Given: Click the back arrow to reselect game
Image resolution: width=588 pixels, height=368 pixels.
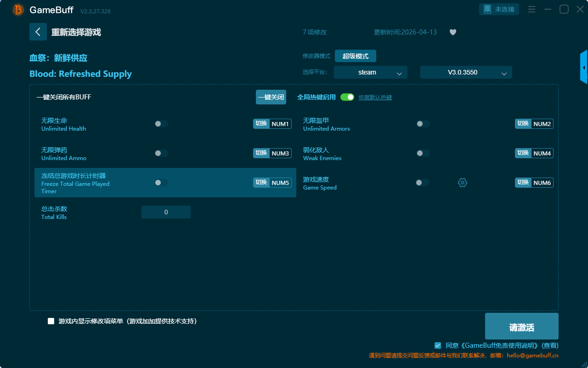Looking at the screenshot, I should [x=38, y=32].
